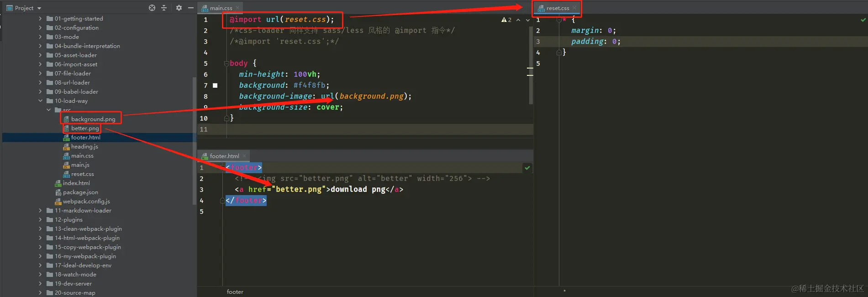
Task: Go to next highlighted error arrow
Action: [528, 20]
